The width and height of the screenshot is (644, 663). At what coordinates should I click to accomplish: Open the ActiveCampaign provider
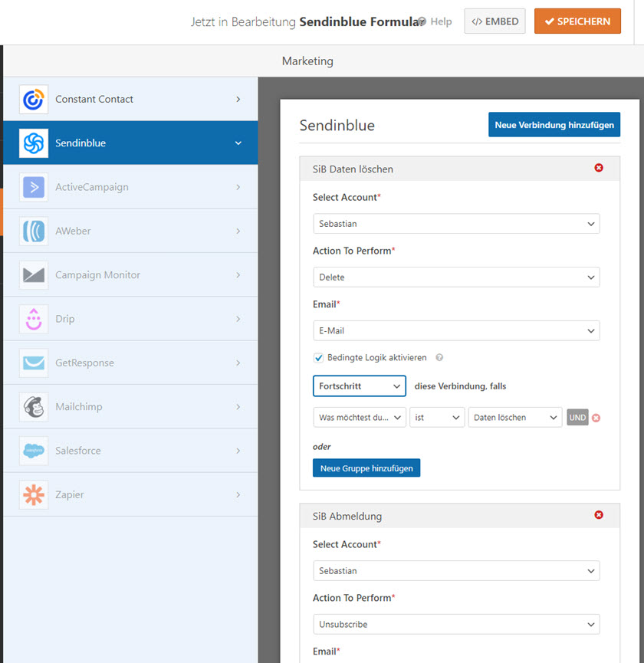tap(130, 187)
